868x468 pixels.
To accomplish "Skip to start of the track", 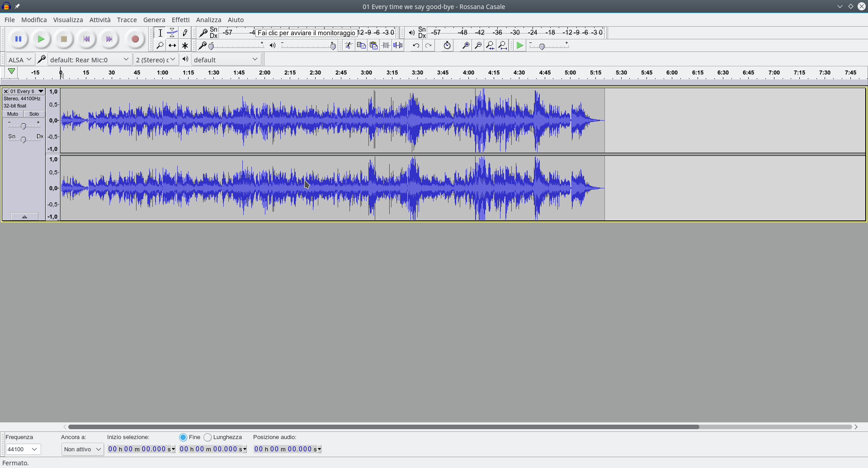I will pyautogui.click(x=86, y=39).
